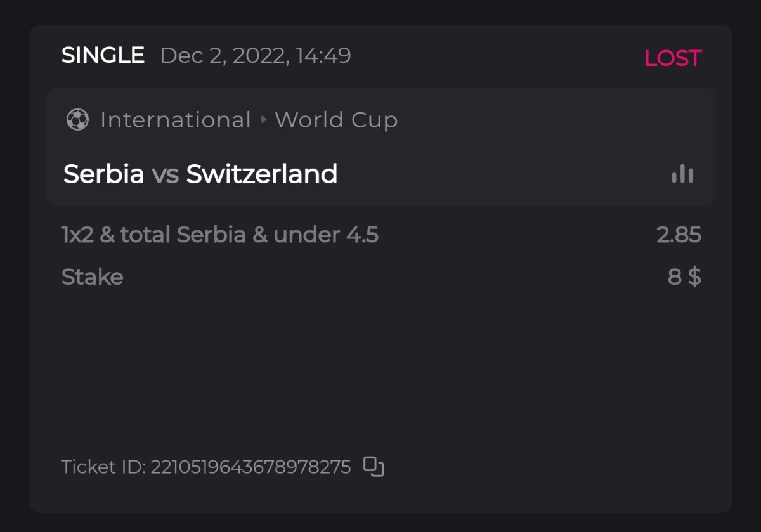
Task: Click the vs text between teams
Action: click(165, 174)
